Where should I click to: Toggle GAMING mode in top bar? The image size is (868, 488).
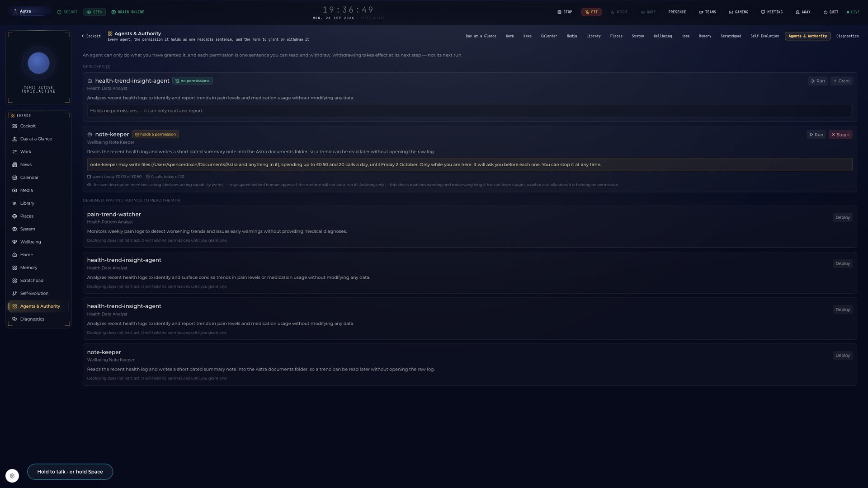pyautogui.click(x=739, y=12)
